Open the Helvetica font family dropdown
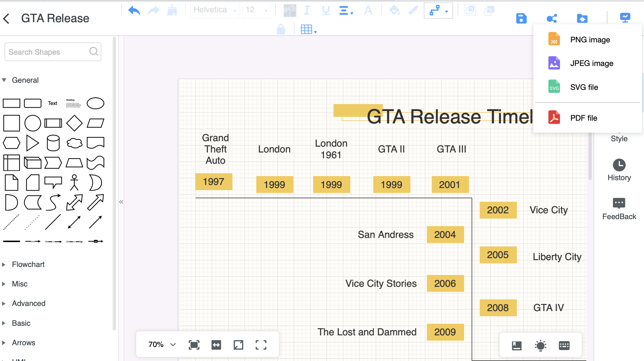This screenshot has width=644, height=361. coord(215,10)
